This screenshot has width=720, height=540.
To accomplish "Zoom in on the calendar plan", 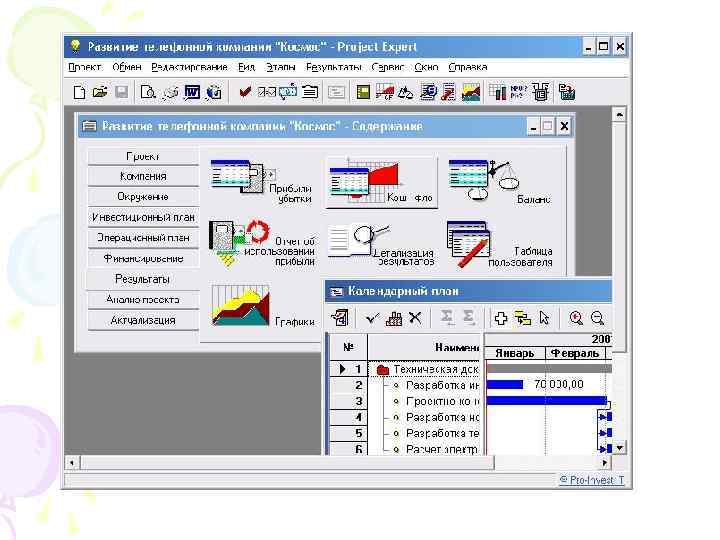I will pos(576,318).
